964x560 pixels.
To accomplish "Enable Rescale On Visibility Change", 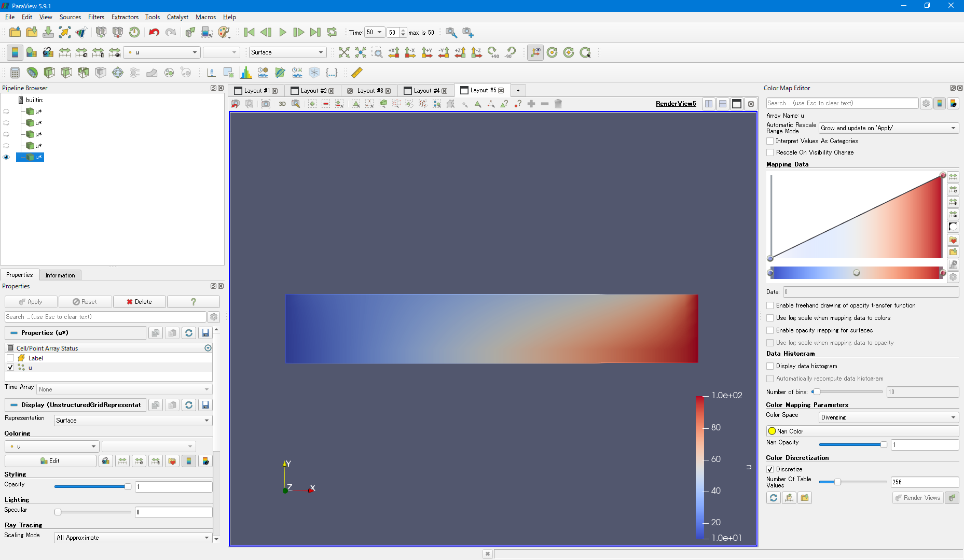I will 770,152.
